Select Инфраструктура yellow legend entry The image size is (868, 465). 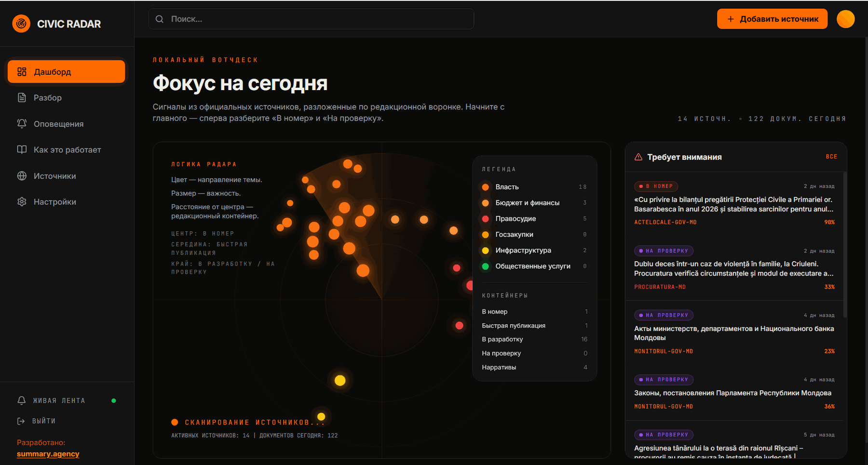[534, 251]
